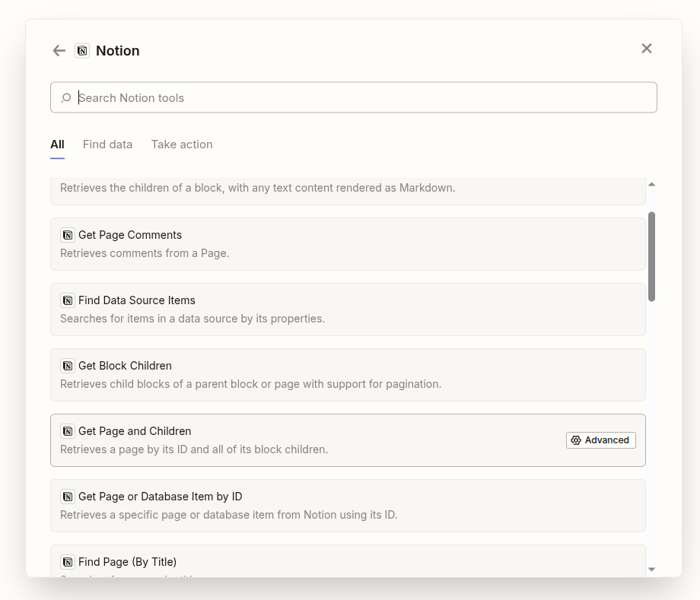Click the Notion icon beside Get Page Comments

click(68, 235)
